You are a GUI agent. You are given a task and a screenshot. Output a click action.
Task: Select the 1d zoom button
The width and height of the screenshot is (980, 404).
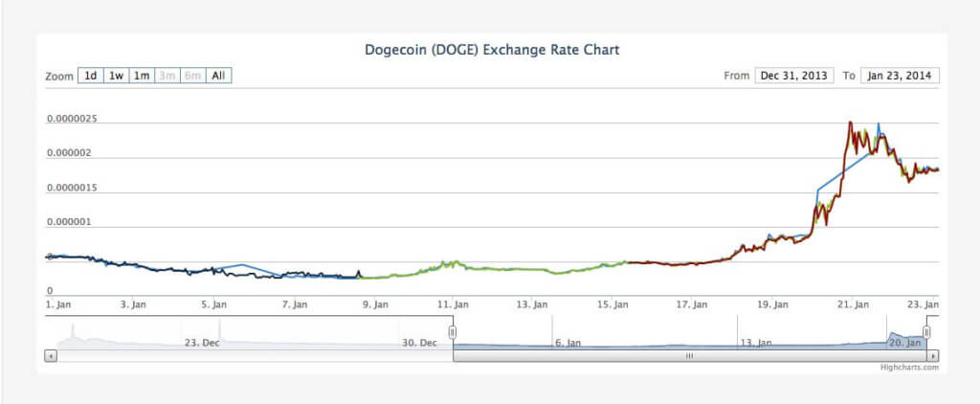click(x=91, y=76)
